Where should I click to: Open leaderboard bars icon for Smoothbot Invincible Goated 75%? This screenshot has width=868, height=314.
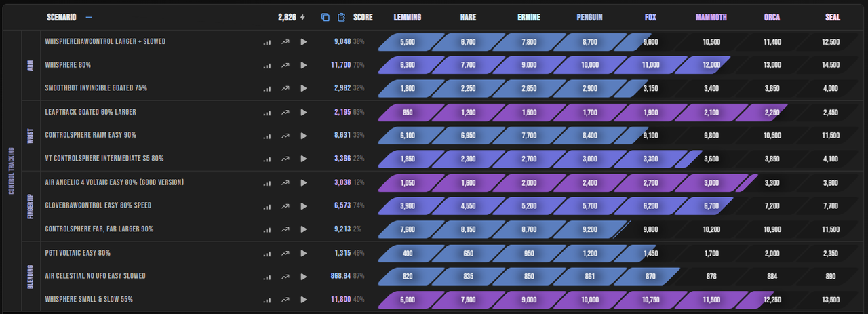(267, 88)
